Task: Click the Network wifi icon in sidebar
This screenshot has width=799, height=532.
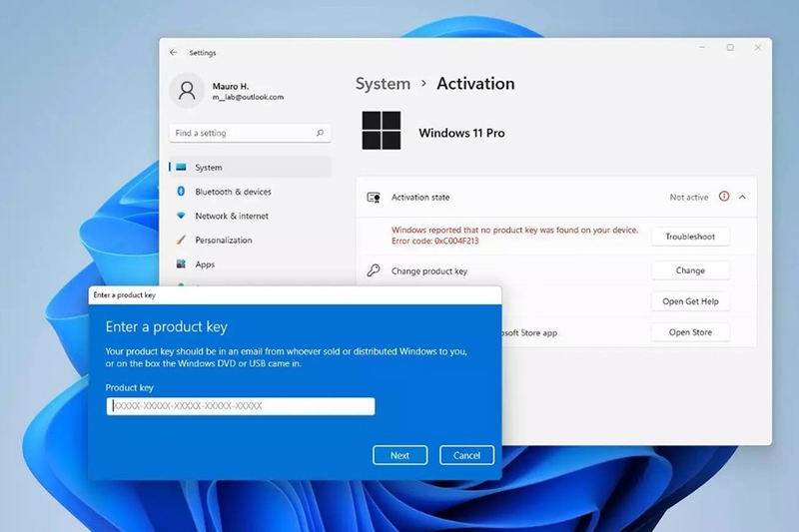Action: (x=181, y=216)
